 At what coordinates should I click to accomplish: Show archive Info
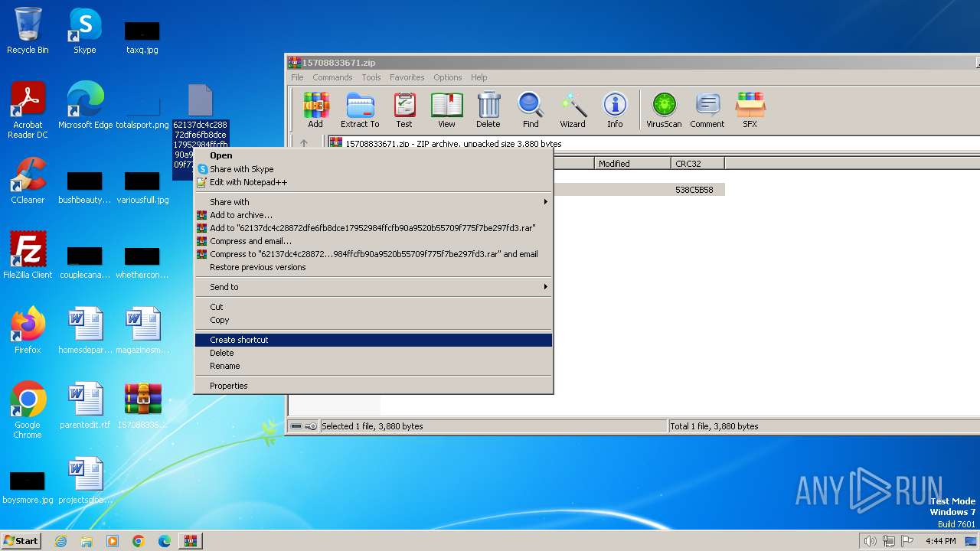pos(615,110)
